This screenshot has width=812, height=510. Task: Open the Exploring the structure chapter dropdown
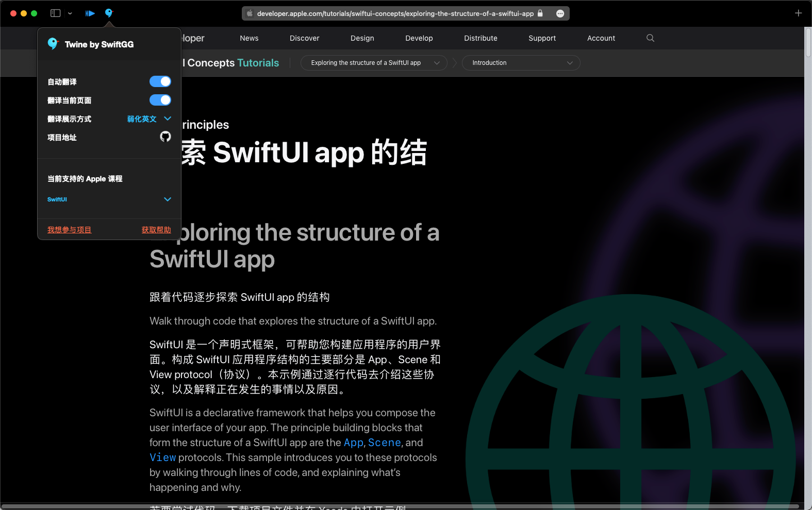[374, 63]
